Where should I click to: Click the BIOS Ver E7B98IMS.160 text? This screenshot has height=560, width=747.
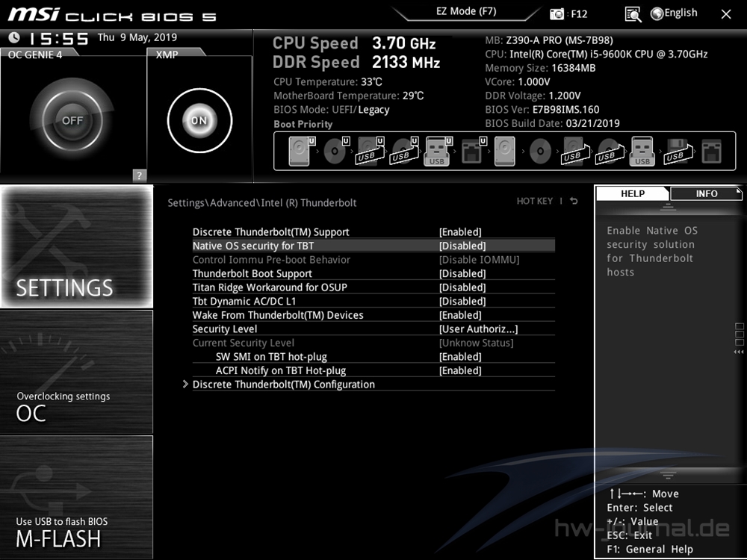(542, 110)
